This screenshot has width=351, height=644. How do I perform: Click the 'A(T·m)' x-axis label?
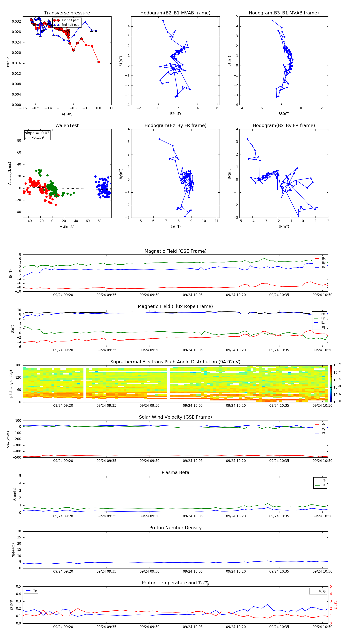coord(67,114)
